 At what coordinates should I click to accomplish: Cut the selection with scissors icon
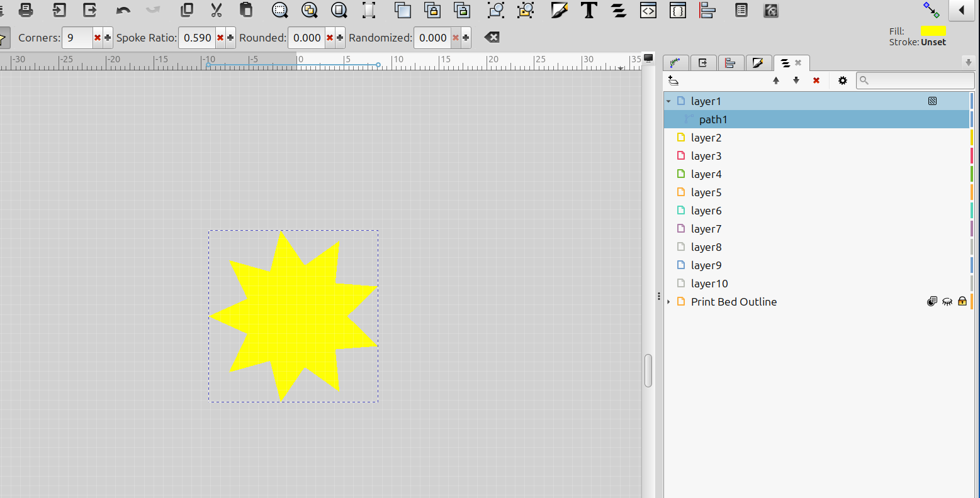pos(217,10)
